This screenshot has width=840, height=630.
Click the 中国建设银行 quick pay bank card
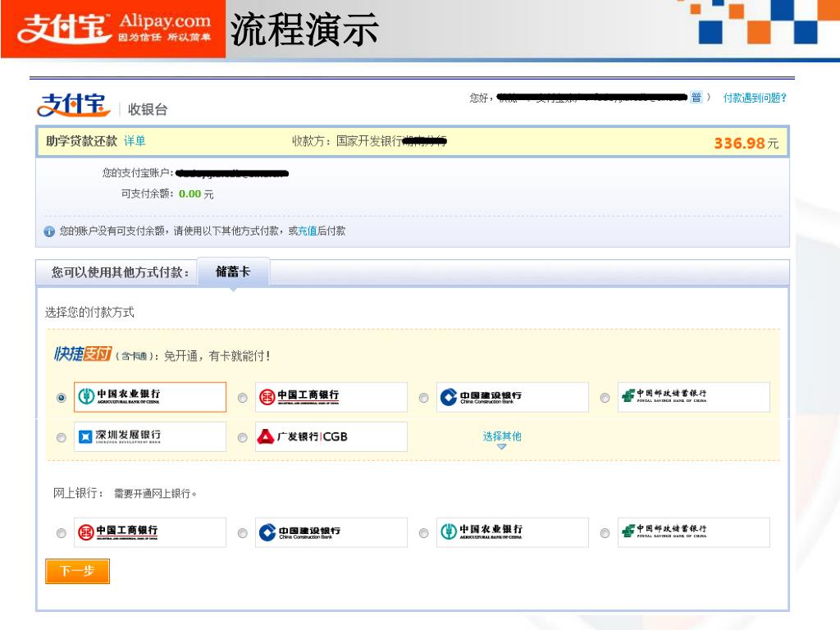click(513, 397)
